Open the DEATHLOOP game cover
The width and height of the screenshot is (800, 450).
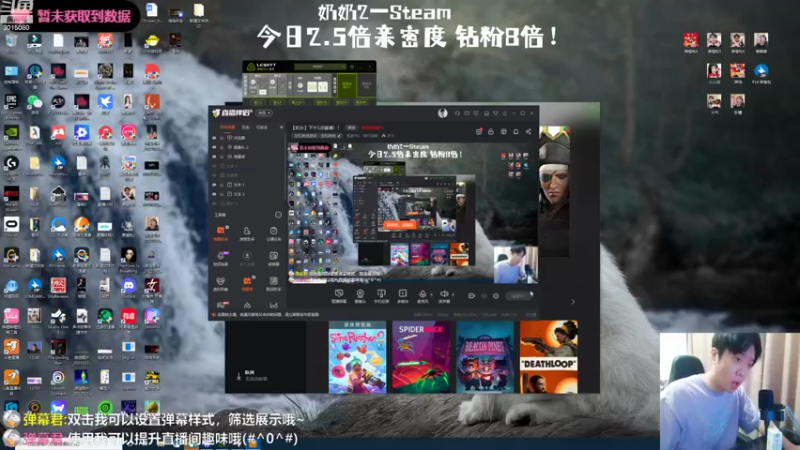pos(548,357)
